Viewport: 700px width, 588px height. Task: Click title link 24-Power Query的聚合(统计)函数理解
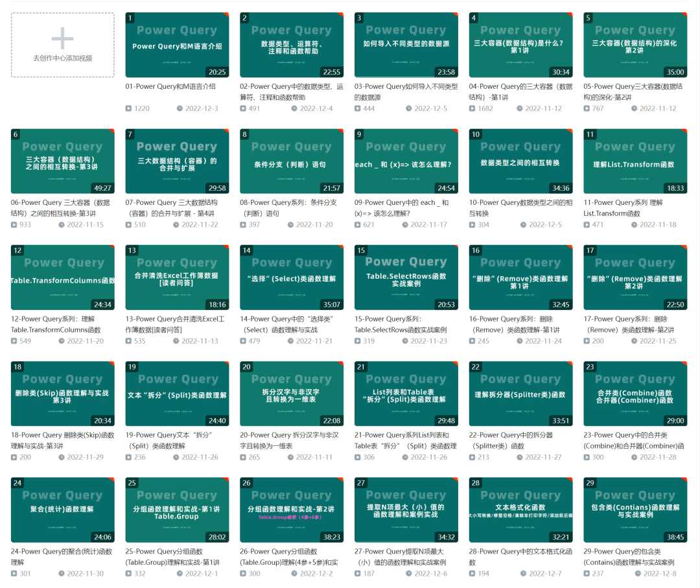pos(62,557)
